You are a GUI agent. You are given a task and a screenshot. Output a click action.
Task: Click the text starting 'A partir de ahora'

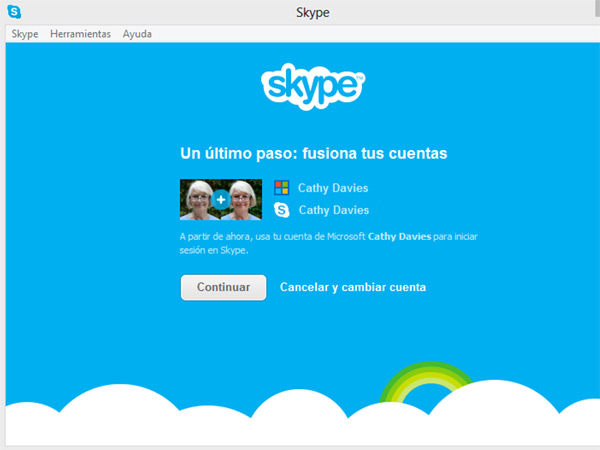point(328,243)
